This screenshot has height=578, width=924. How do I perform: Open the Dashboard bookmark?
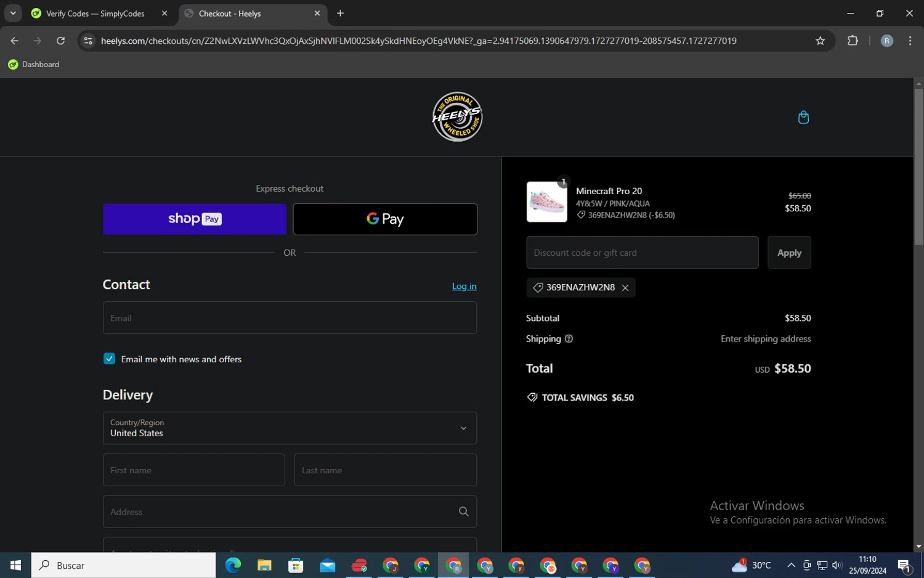34,64
